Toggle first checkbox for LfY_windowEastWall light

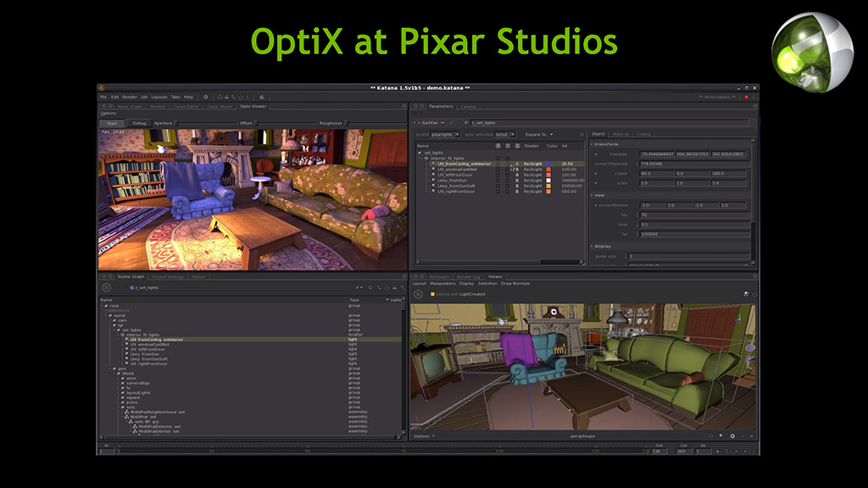point(498,169)
